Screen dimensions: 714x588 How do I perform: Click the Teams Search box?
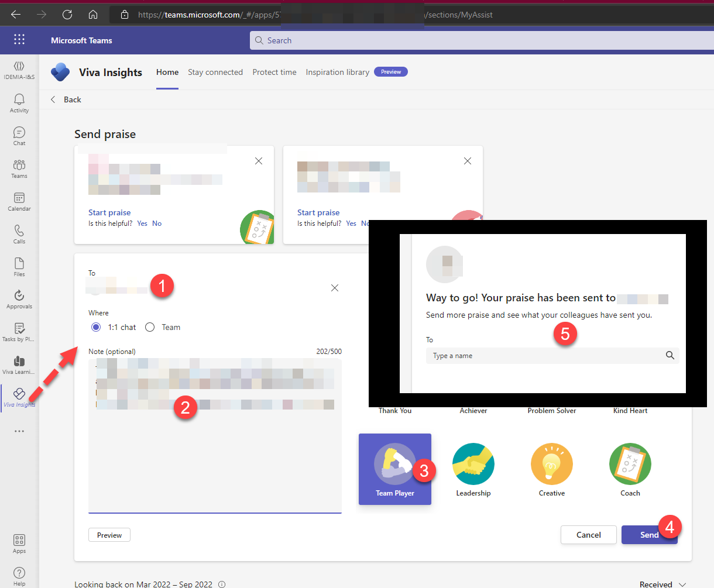(482, 40)
